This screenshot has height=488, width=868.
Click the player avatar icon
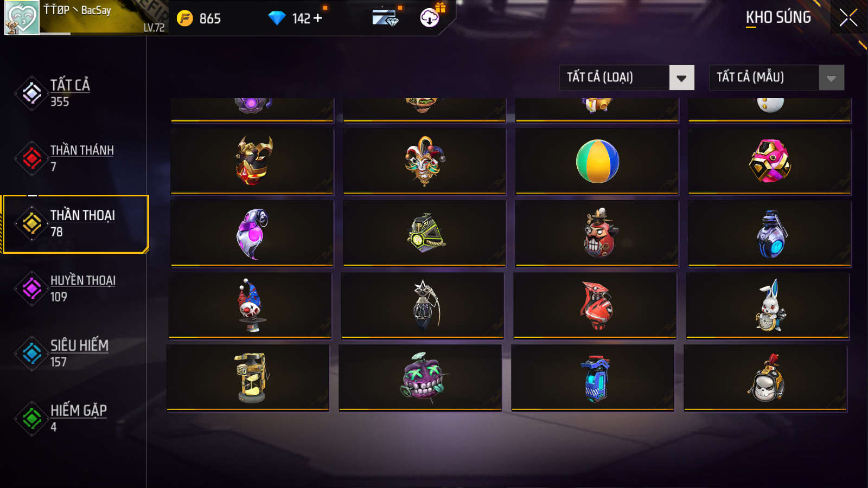tap(22, 18)
